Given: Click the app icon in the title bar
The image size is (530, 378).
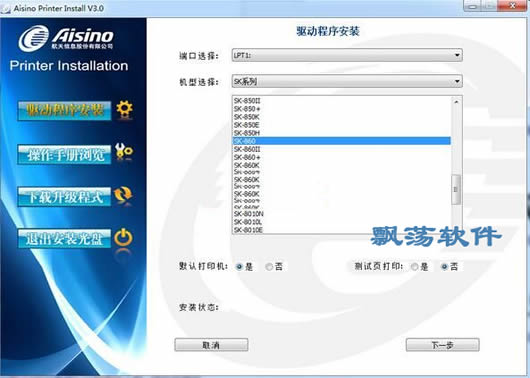Looking at the screenshot, I should point(5,8).
